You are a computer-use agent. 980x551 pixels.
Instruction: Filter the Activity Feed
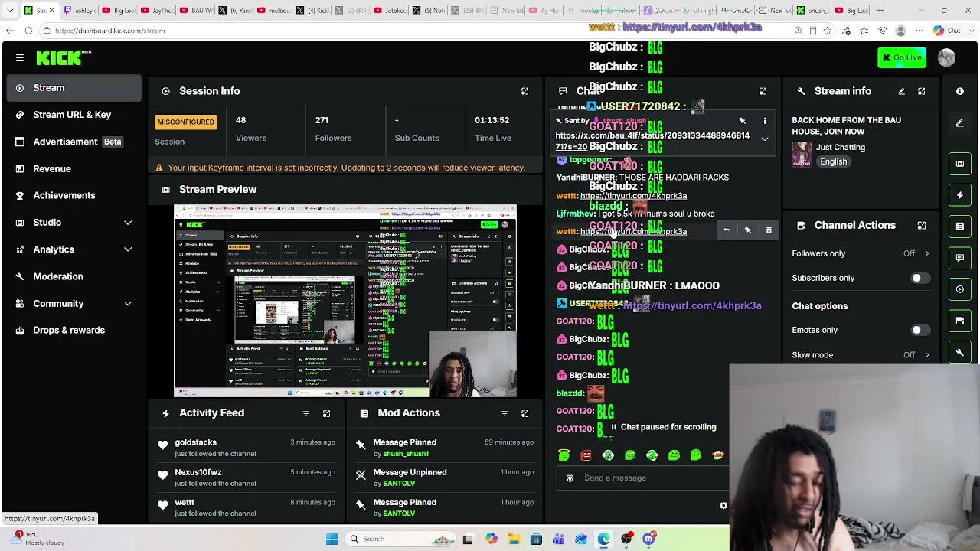(306, 414)
